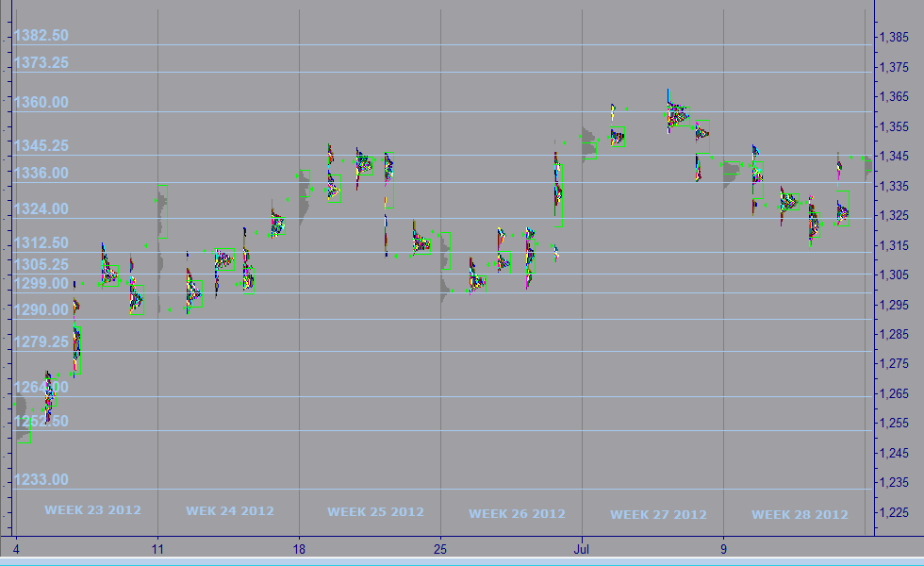924x566 pixels.
Task: Click the 1233.00 price level label
Action: pos(41,480)
